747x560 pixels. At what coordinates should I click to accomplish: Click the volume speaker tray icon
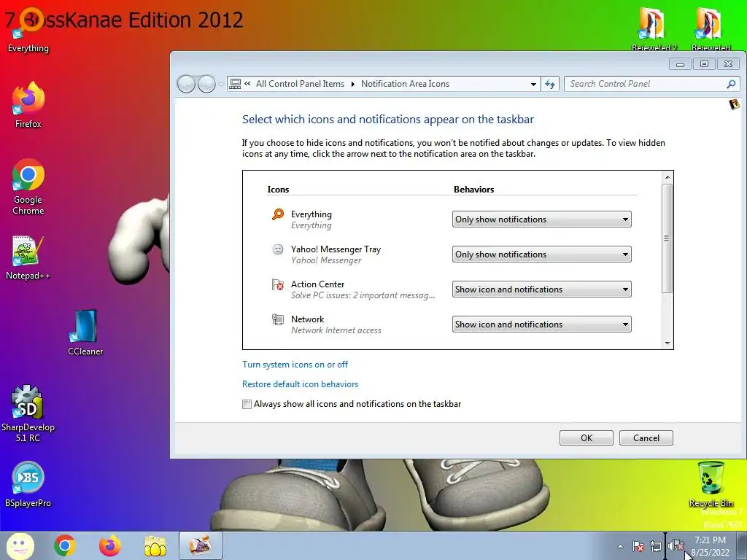676,545
